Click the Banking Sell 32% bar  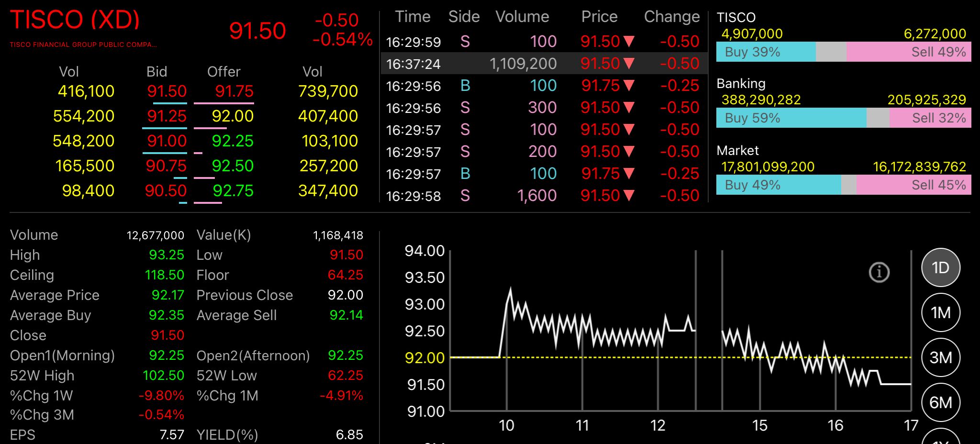pyautogui.click(x=930, y=118)
